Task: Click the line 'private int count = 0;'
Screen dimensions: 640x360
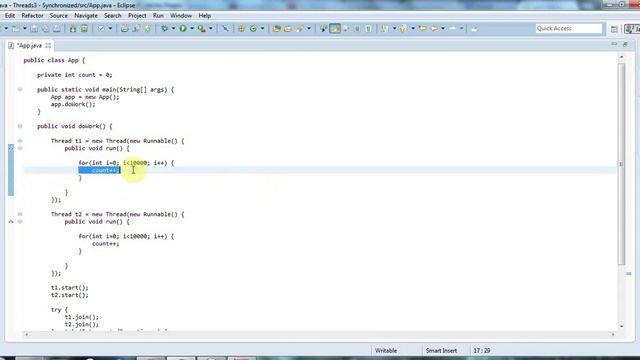Action: point(75,75)
